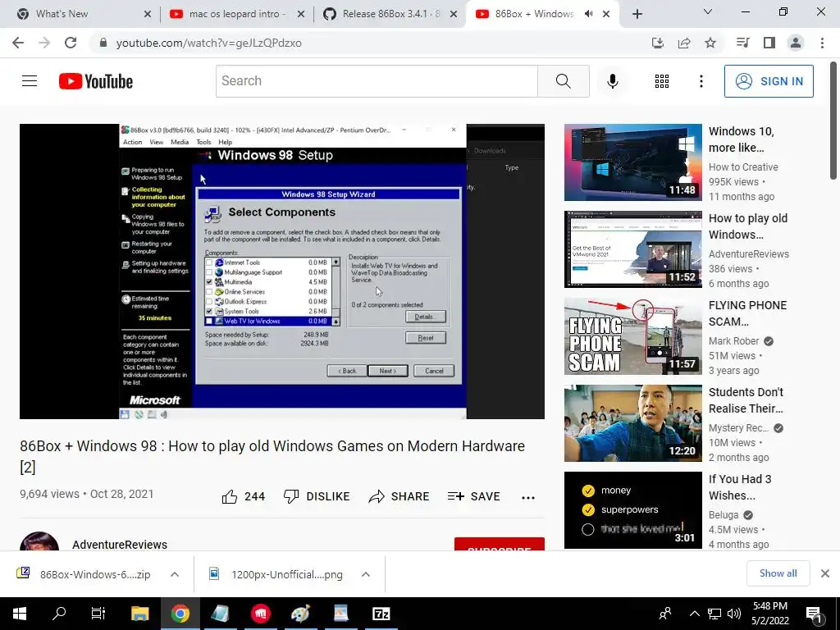Open YouTube settings three-dot menu
The width and height of the screenshot is (840, 630).
pos(701,81)
